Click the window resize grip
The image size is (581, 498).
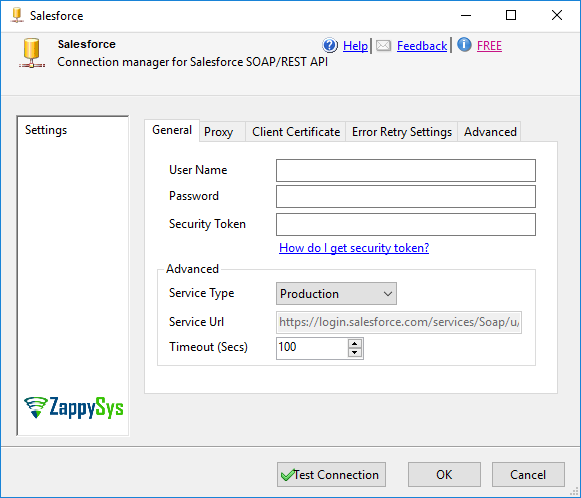[574, 491]
